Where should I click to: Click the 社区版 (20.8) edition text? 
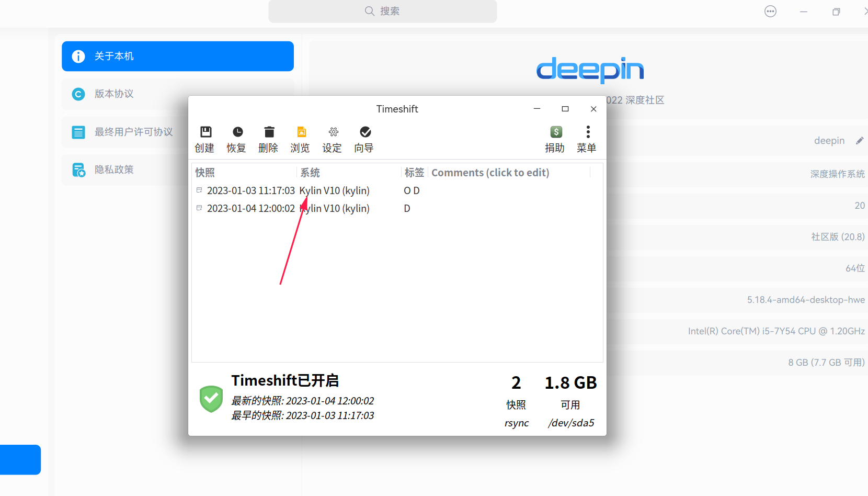click(x=838, y=237)
